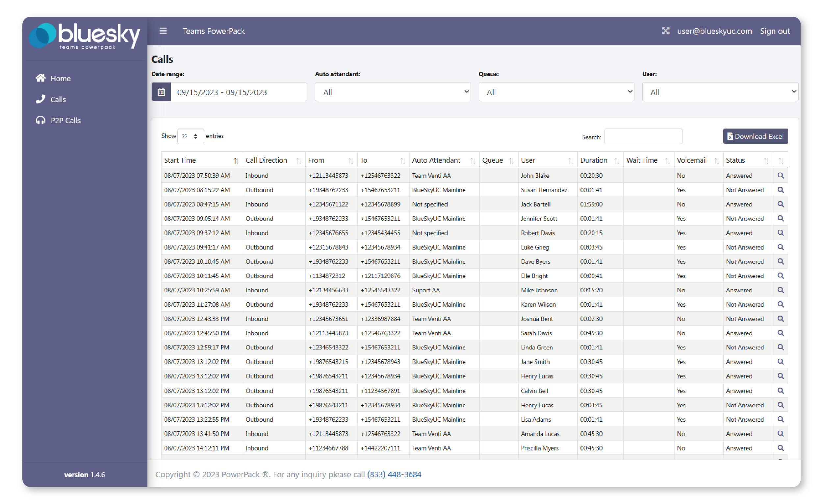Image resolution: width=823 pixels, height=504 pixels.
Task: Go to Calls in sidebar
Action: point(58,100)
